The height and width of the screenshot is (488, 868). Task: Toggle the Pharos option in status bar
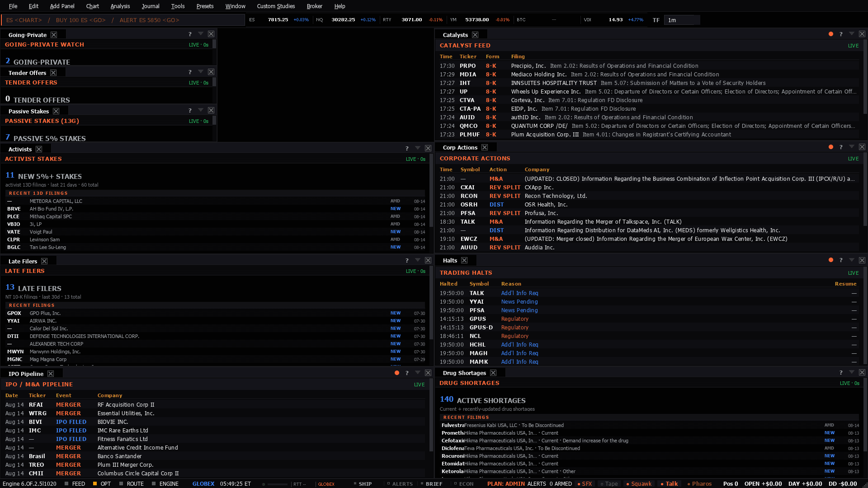tap(699, 483)
